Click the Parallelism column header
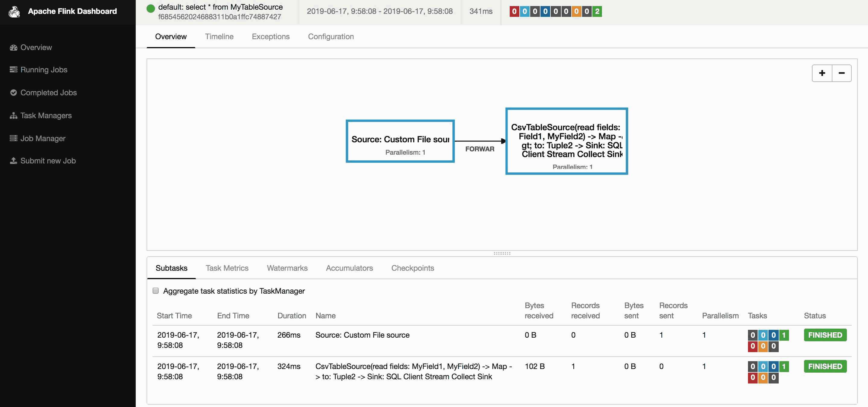 (720, 316)
